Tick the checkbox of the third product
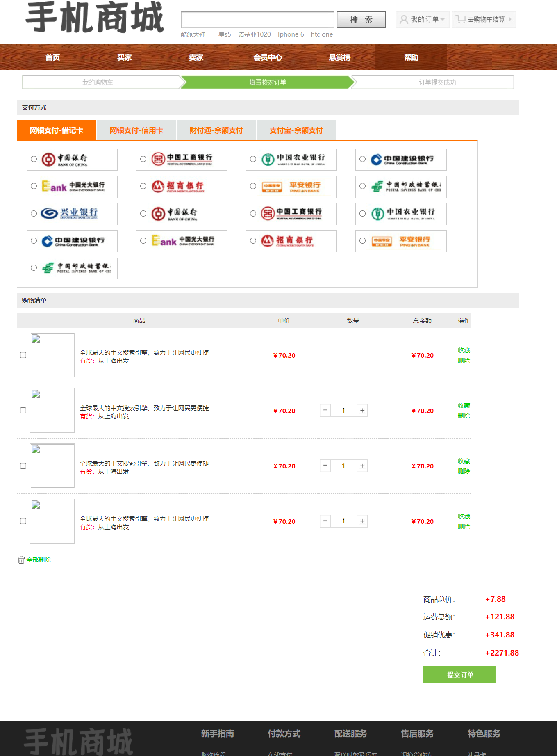557x756 pixels. tap(23, 466)
